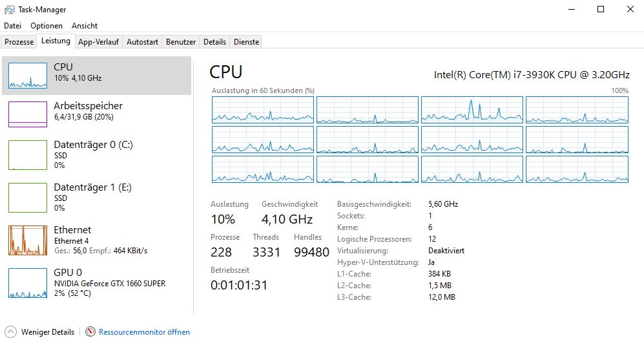Select the GPU 0 GeForce graph
This screenshot has width=644, height=347.
(x=28, y=283)
